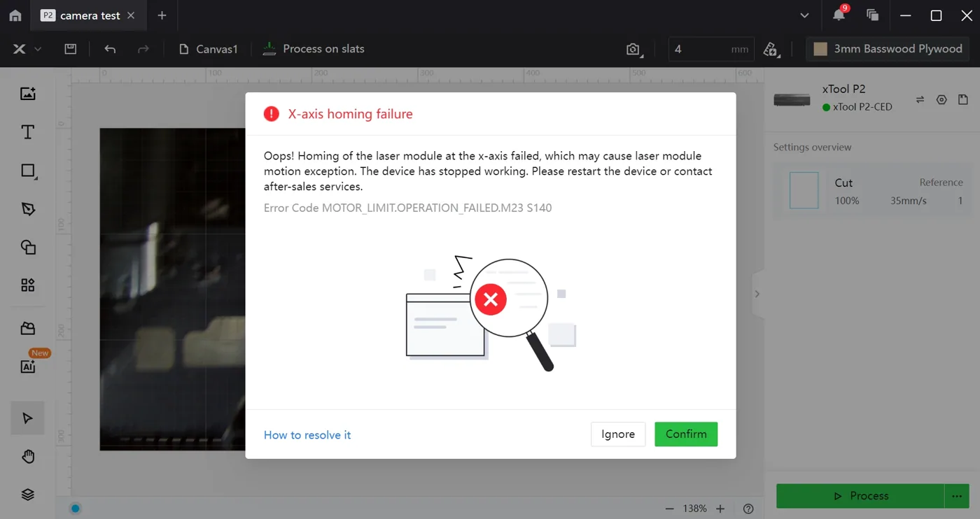Image resolution: width=980 pixels, height=519 pixels.
Task: Open the How to resolve it link
Action: 307,435
